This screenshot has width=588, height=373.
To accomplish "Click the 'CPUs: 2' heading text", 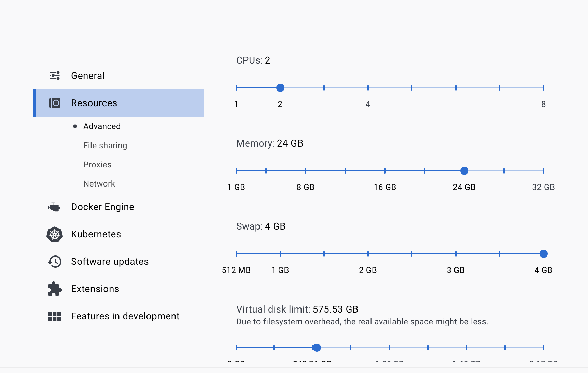I will [253, 60].
